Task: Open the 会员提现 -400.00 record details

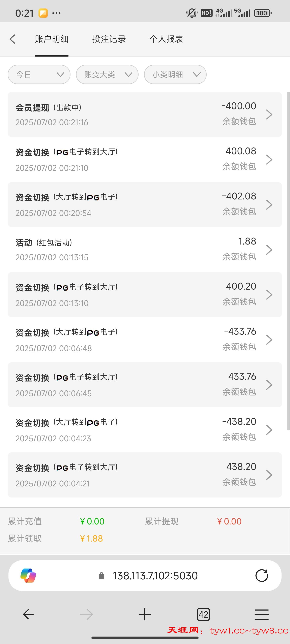Action: pyautogui.click(x=145, y=115)
